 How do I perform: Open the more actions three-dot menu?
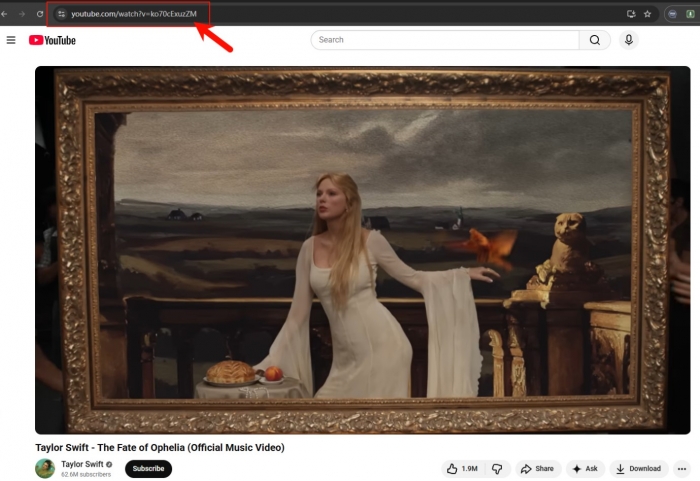pos(682,468)
